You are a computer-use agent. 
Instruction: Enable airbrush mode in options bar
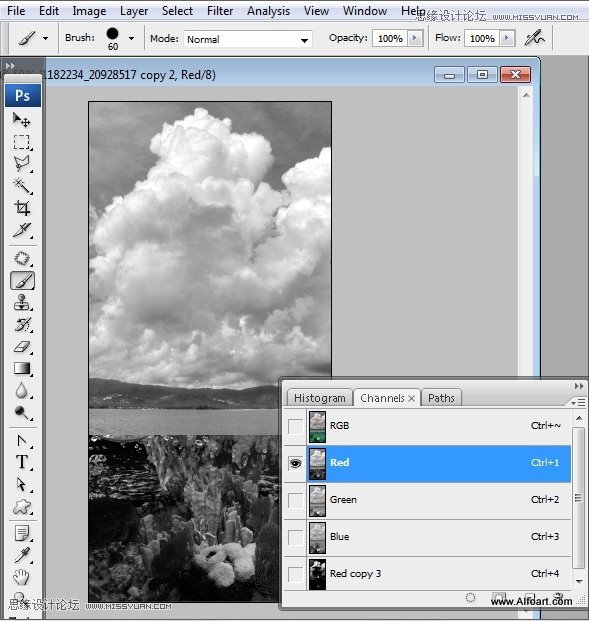(534, 38)
